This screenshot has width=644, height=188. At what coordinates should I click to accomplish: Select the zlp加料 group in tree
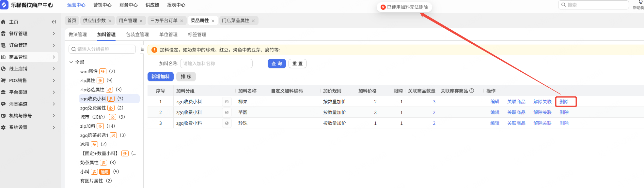click(88, 126)
